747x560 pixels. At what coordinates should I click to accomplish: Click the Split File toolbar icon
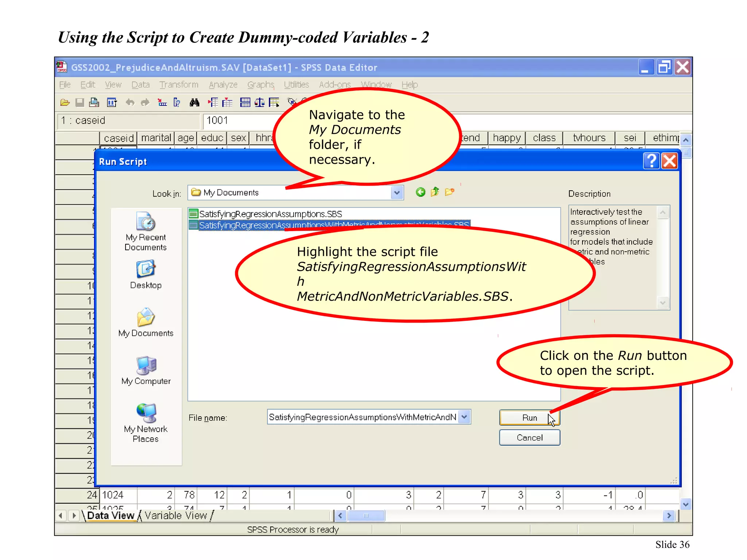245,103
